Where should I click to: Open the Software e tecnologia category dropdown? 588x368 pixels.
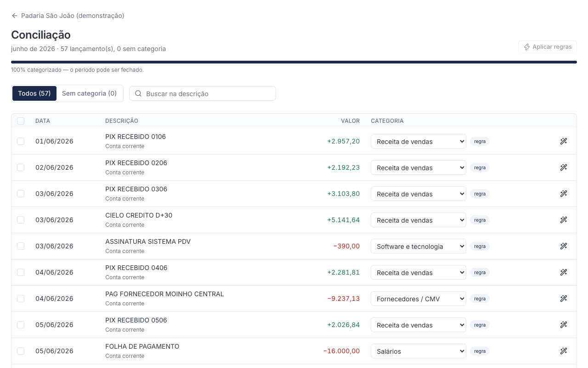[418, 246]
